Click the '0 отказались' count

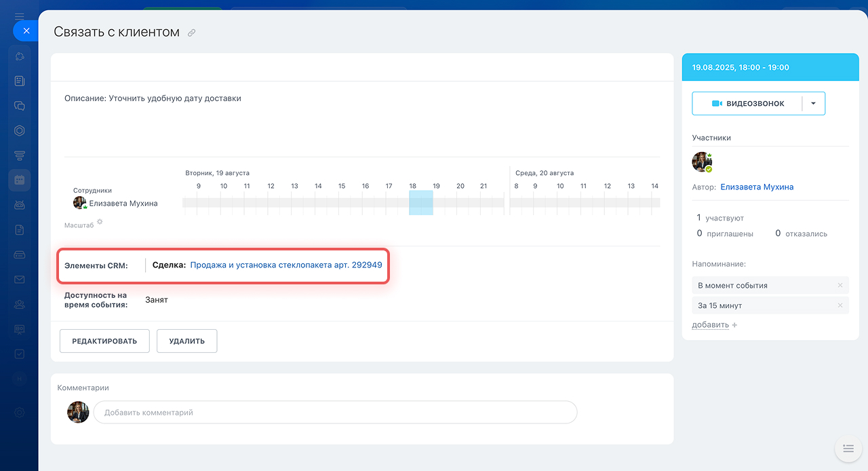(x=802, y=233)
